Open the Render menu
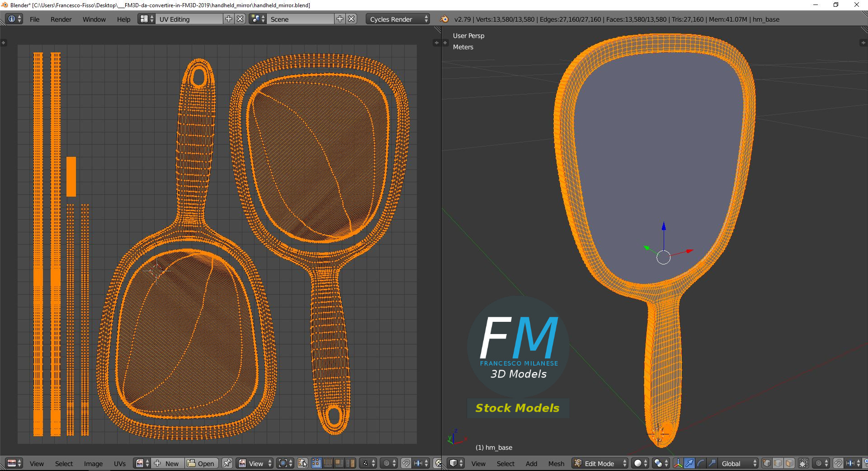This screenshot has height=471, width=868. pyautogui.click(x=61, y=19)
